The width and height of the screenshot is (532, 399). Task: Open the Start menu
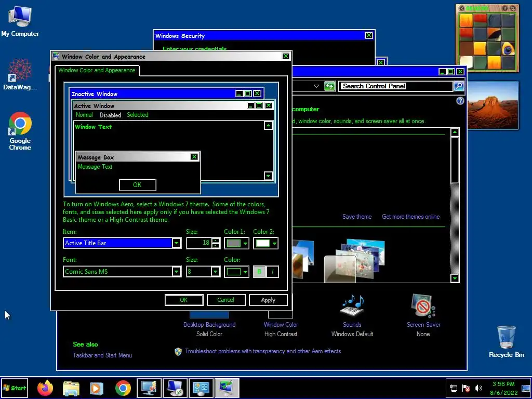coord(14,388)
